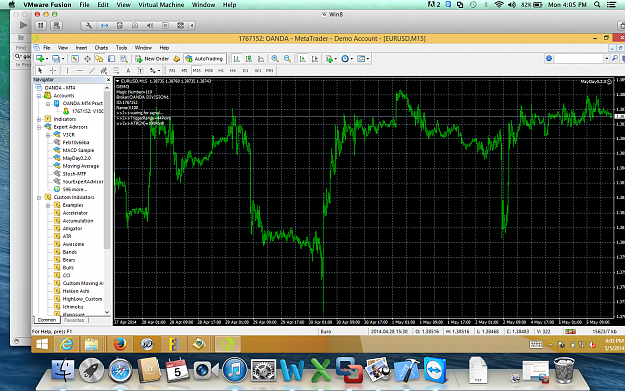Switch to the Favorites tab in Navigator
Image resolution: width=625 pixels, height=391 pixels.
tap(74, 320)
